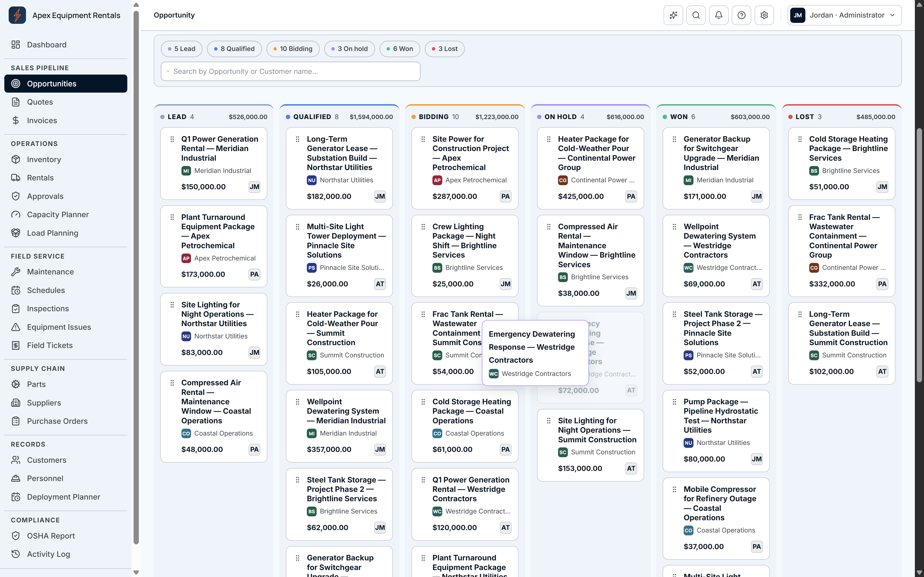Click the Load Planning icon
The height and width of the screenshot is (577, 924).
pos(16,233)
